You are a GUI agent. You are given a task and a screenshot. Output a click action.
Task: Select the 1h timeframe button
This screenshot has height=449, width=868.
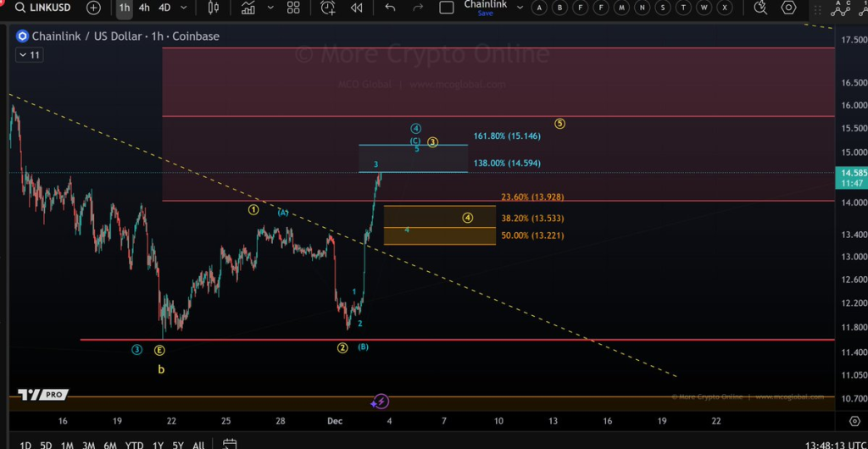tap(125, 8)
